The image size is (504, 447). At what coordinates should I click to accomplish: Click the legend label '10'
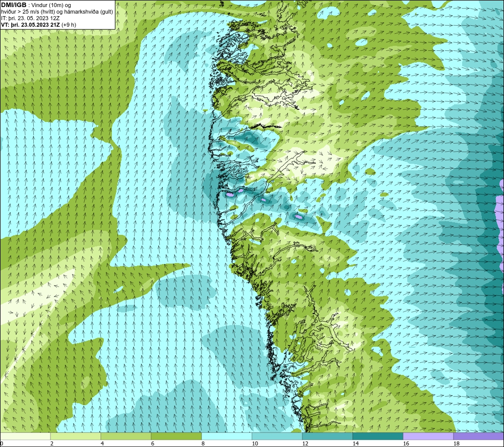click(x=255, y=443)
